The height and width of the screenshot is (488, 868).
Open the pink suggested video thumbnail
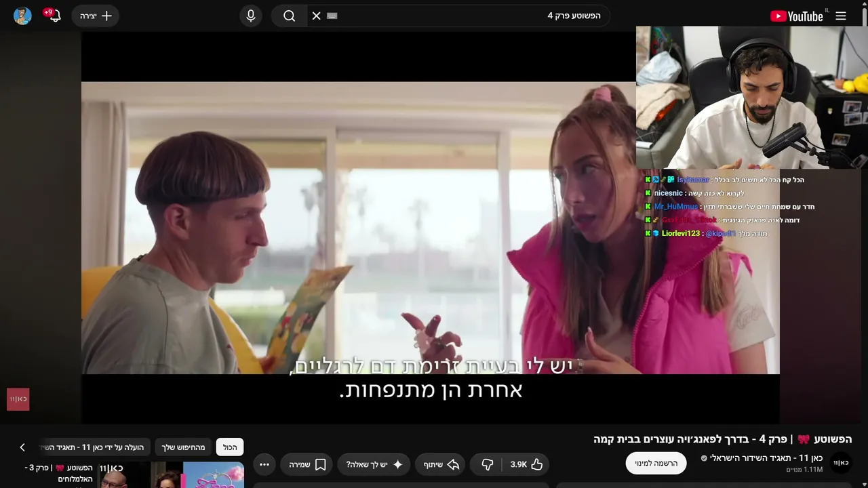[x=214, y=475]
